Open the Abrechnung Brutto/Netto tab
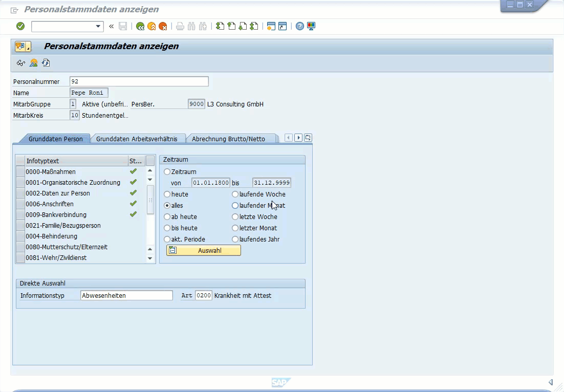The height and width of the screenshot is (392, 564). (228, 139)
